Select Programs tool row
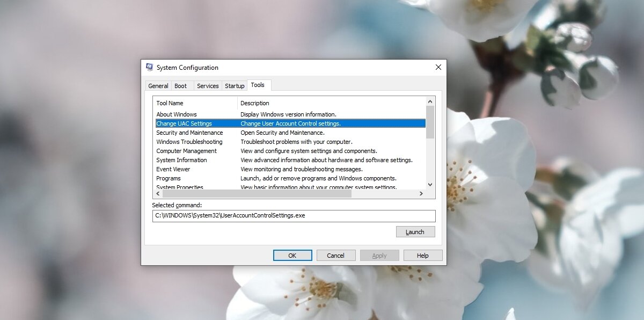This screenshot has height=320, width=644. coord(290,178)
